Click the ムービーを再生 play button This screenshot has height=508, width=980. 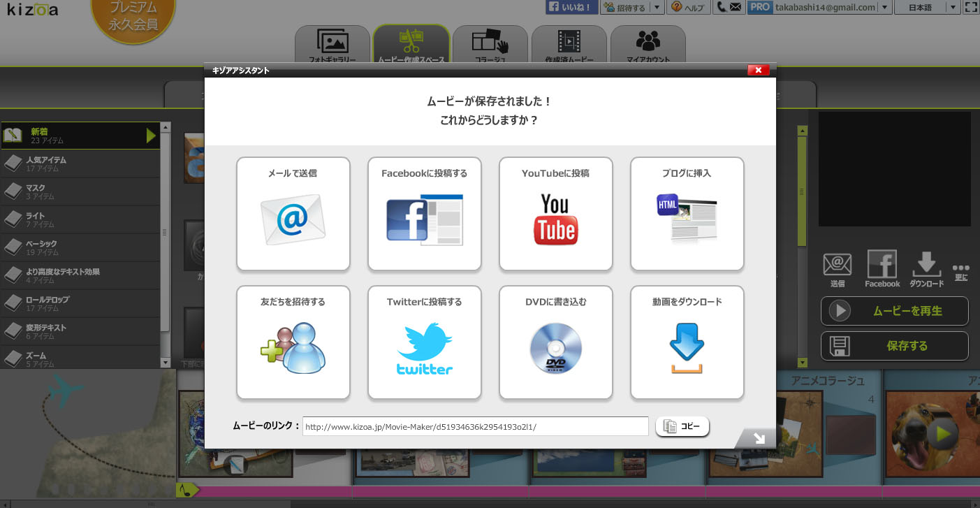tap(894, 311)
